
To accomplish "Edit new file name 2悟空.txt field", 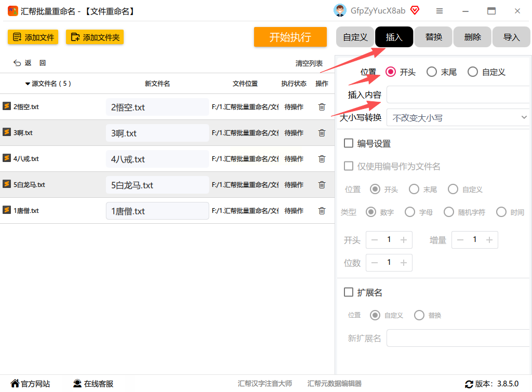I will (157, 107).
